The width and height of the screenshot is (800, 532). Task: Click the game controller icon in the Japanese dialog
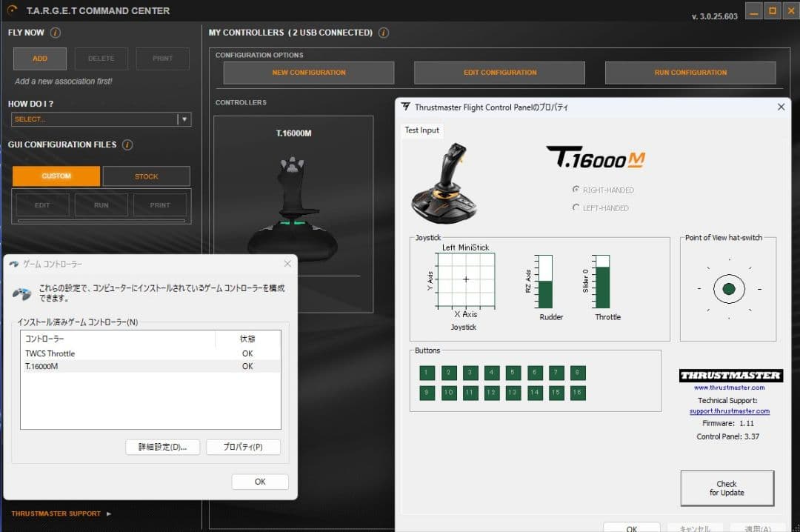[22, 291]
